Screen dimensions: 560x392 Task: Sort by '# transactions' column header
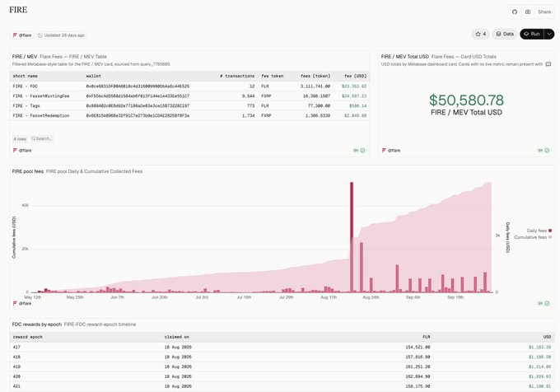(x=237, y=76)
